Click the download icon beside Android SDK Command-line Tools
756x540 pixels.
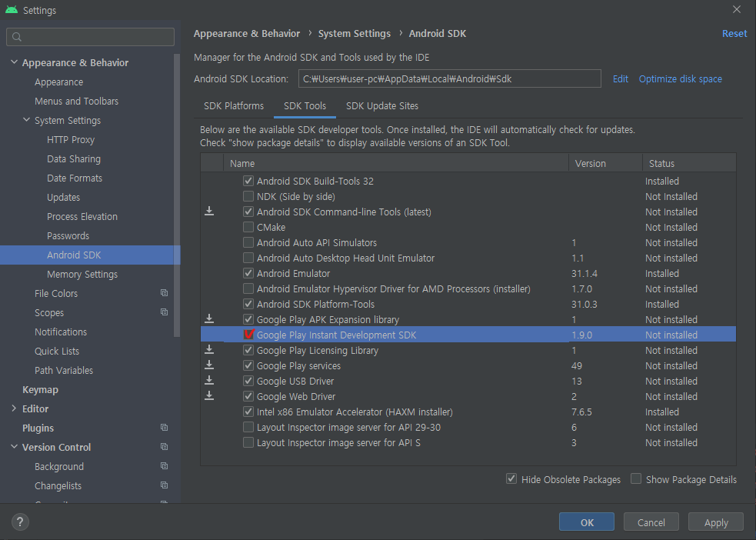(x=209, y=212)
